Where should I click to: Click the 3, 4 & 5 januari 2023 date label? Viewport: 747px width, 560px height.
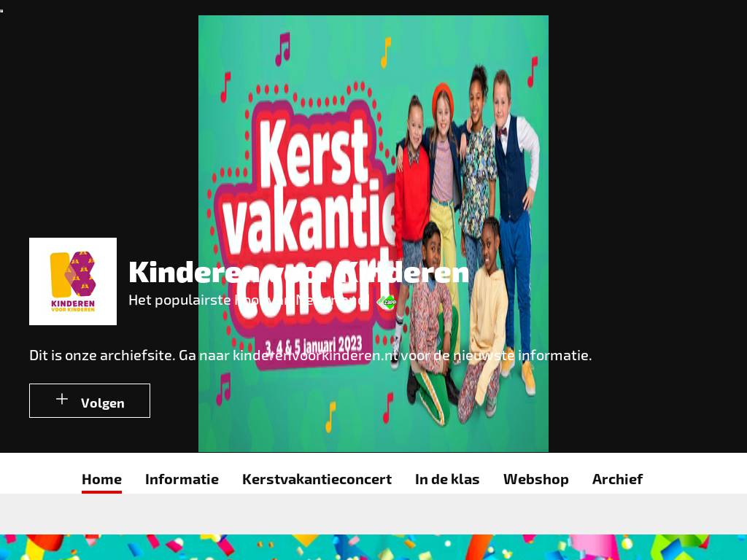313,345
